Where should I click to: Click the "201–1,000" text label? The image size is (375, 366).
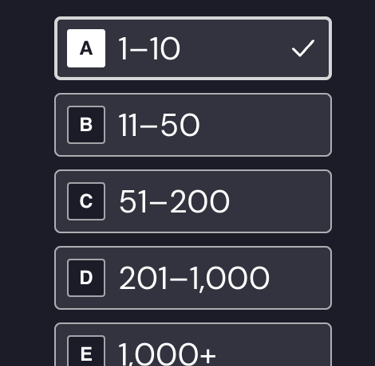pos(194,279)
